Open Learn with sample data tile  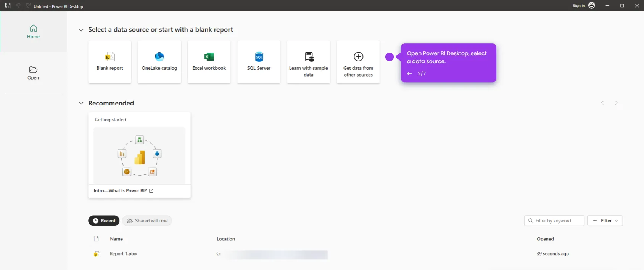point(308,62)
